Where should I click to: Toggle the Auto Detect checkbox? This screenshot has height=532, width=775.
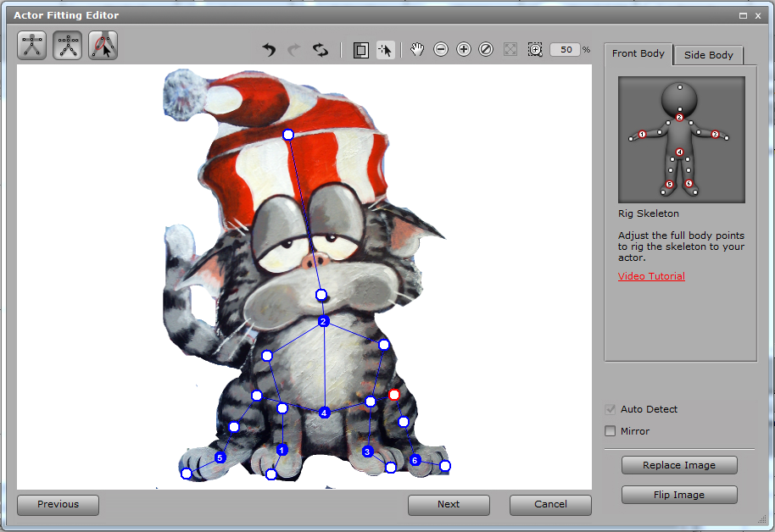(611, 409)
